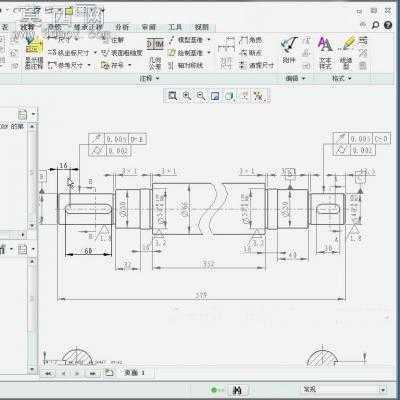The image size is (400, 400).
Task: Select the 60 keyway length dimension
Action: pyautogui.click(x=88, y=251)
